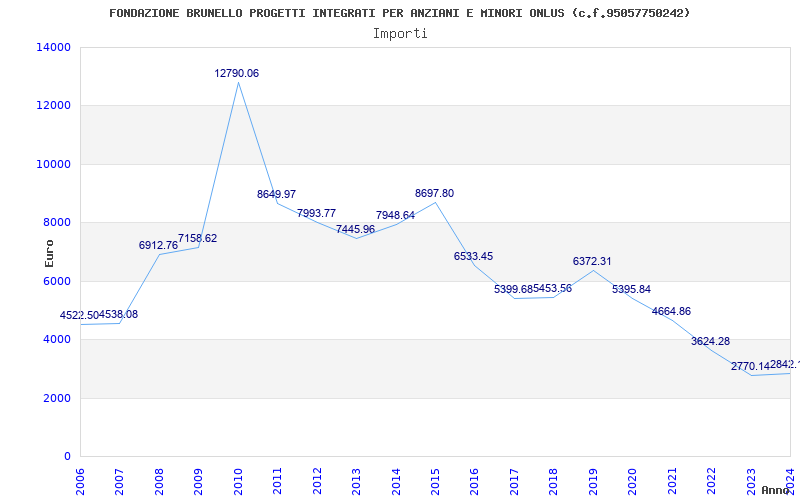The image size is (800, 500).
Task: Select the 4538.08 data label
Action: pos(118,314)
